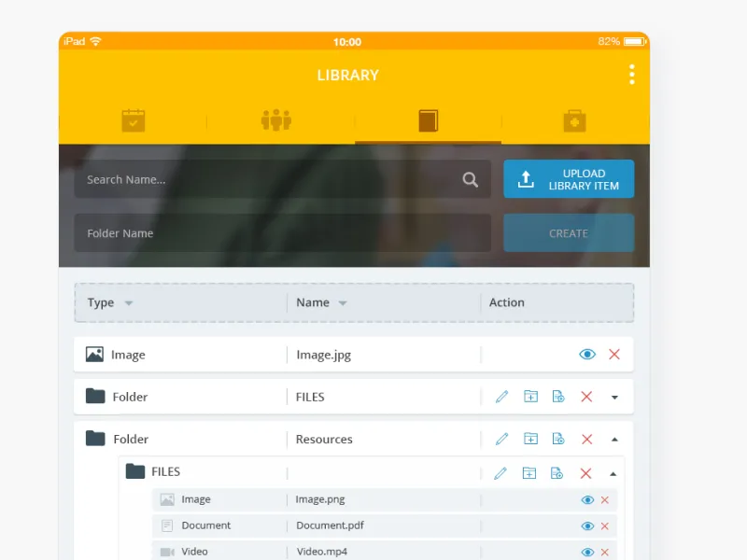Click the Video.mp4 camera icon
The height and width of the screenshot is (560, 747).
pos(167,552)
